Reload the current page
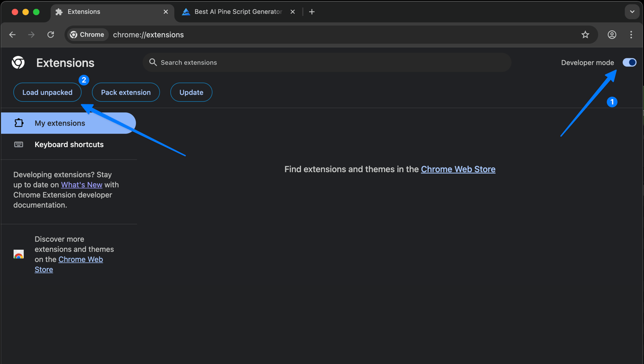Image resolution: width=644 pixels, height=364 pixels. click(51, 35)
